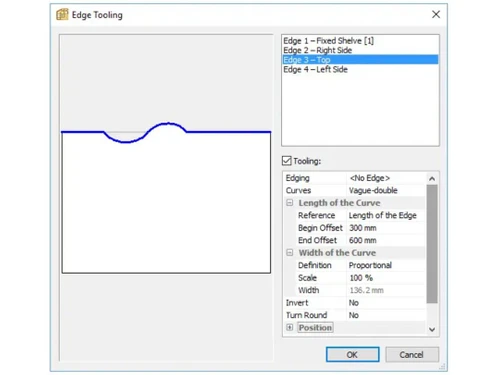Image resolution: width=500 pixels, height=375 pixels.
Task: Confirm with the OK button
Action: point(352,355)
